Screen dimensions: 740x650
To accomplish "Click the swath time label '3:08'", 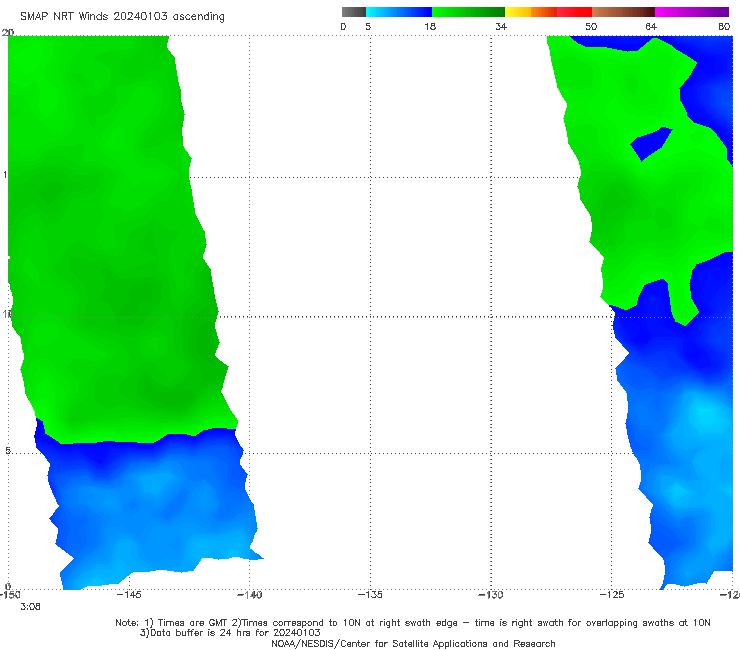I will coord(30,607).
